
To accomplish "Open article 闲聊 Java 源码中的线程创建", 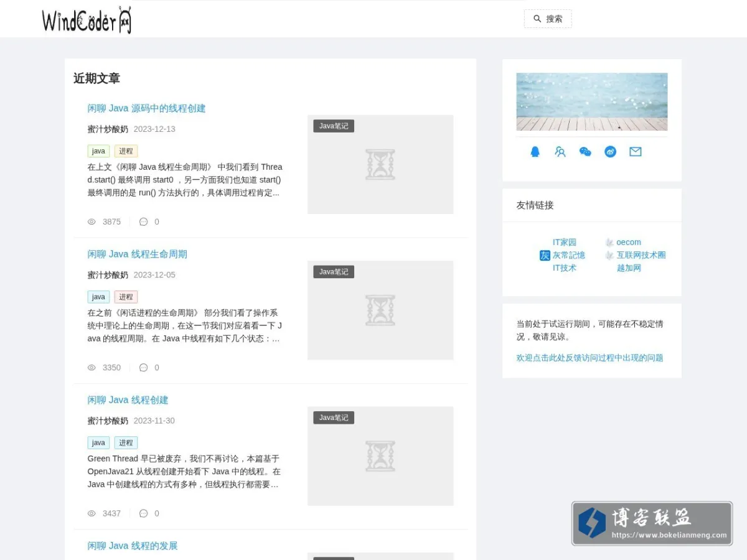I will click(146, 108).
